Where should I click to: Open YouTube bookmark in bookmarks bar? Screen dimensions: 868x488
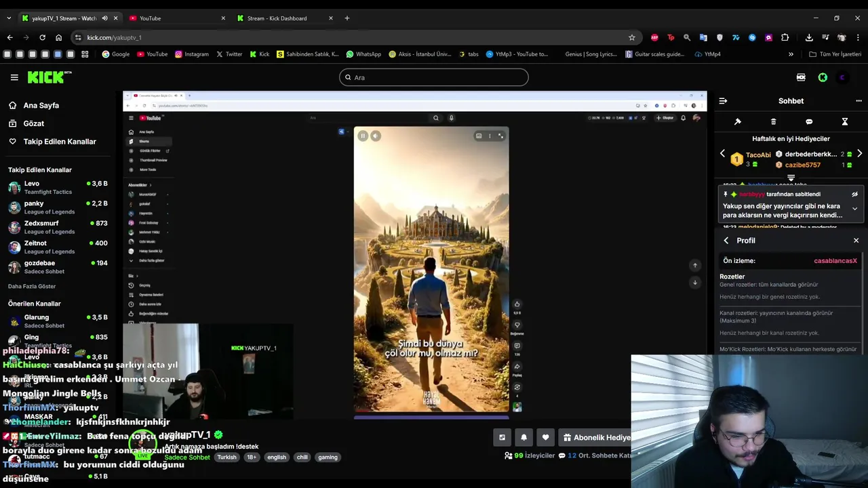point(153,54)
